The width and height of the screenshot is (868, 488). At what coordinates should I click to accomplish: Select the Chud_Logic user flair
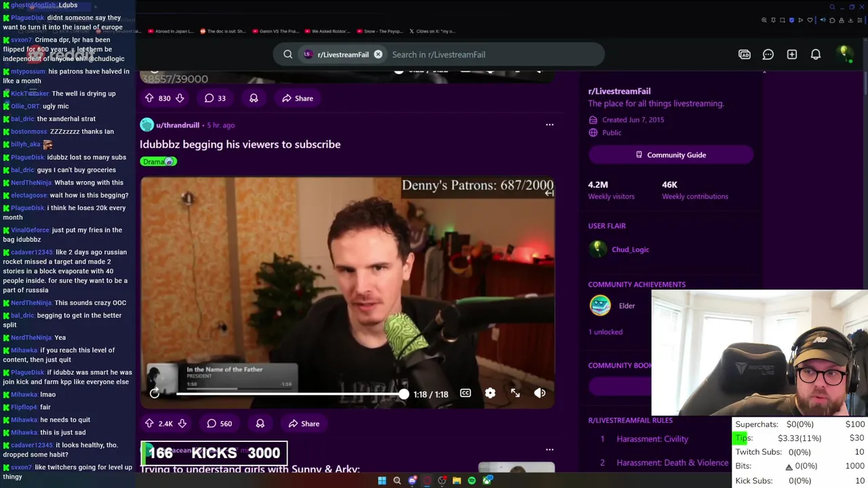coord(630,249)
